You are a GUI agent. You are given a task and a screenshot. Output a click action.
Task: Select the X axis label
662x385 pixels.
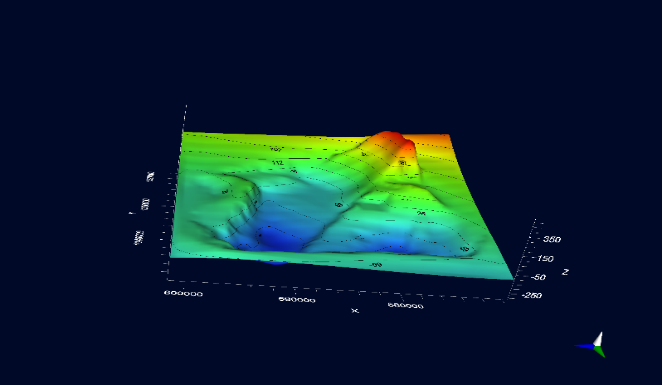pos(355,311)
